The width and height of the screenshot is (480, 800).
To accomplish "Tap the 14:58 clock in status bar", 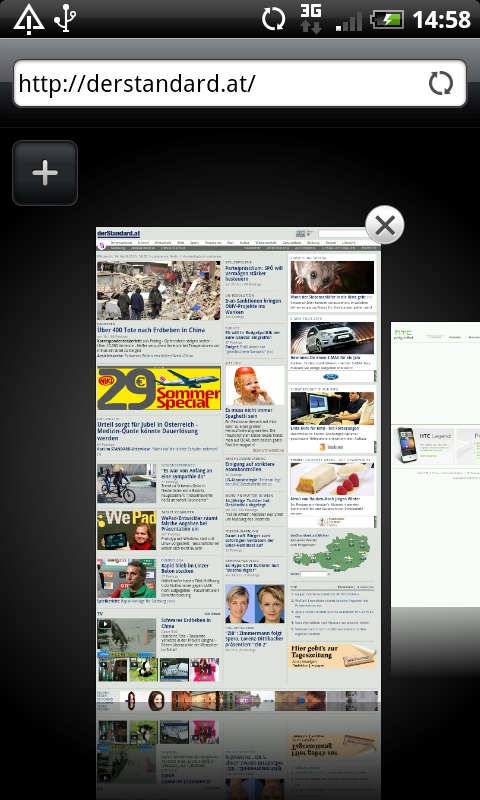I will point(441,19).
